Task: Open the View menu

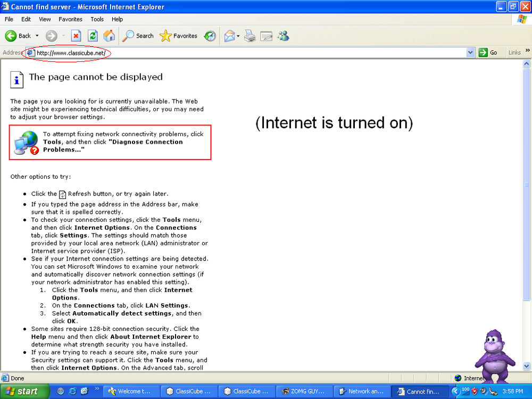Action: coord(45,19)
